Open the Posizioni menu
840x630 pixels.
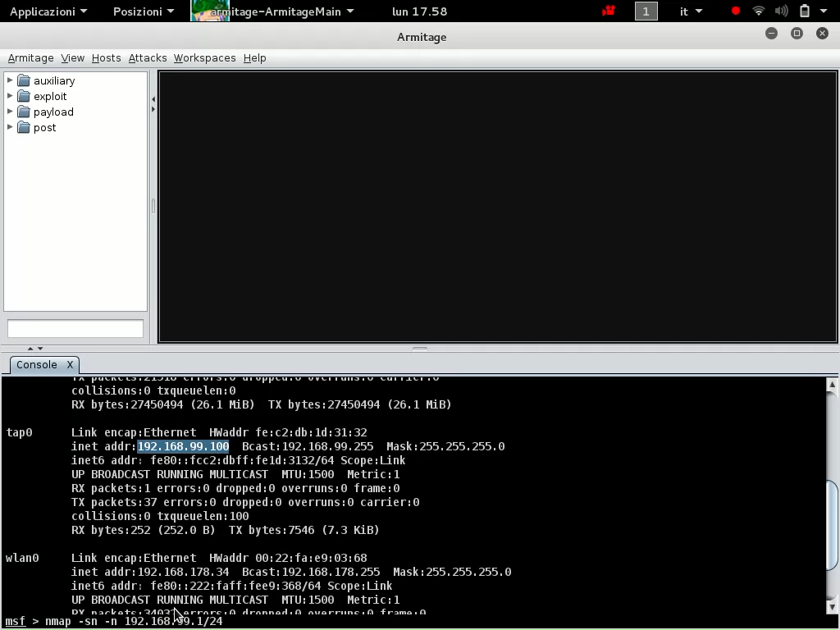point(143,11)
